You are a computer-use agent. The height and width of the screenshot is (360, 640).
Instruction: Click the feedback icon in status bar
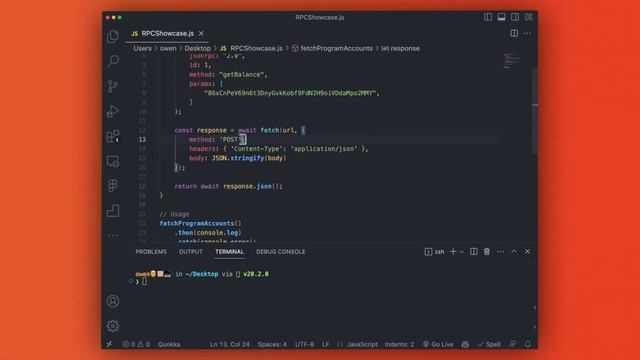(x=513, y=344)
